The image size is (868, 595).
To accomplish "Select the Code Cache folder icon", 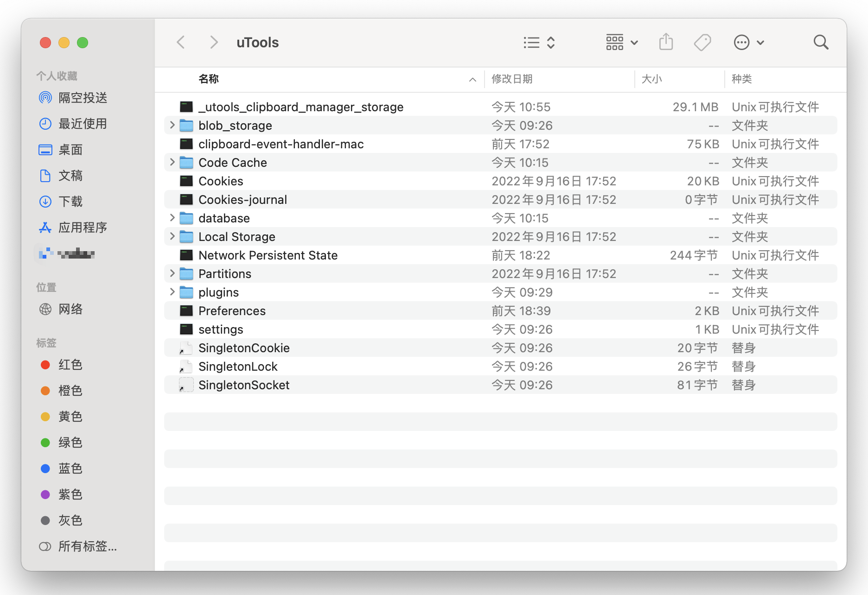I will pos(186,163).
